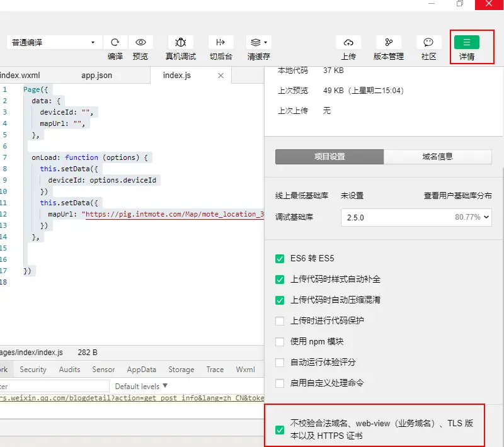Click the 切后台 switch-background icon

(x=220, y=42)
